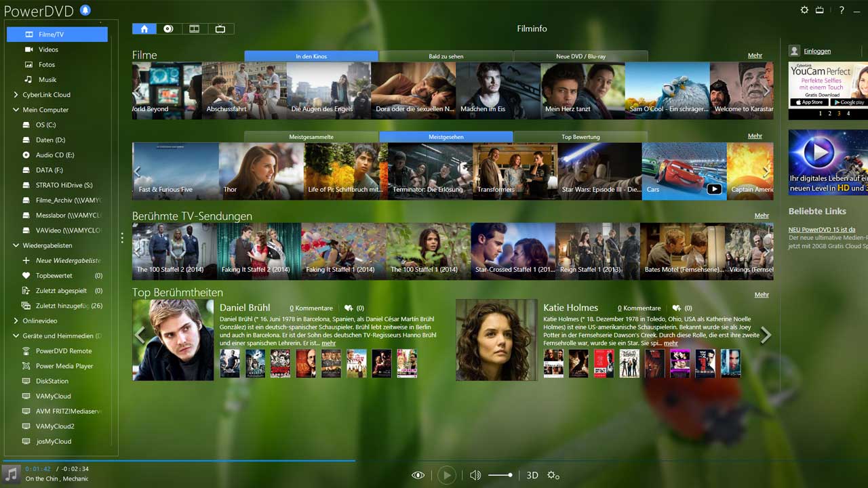This screenshot has width=868, height=488.
Task: Open PowerDVD settings gear at top right
Action: click(804, 10)
